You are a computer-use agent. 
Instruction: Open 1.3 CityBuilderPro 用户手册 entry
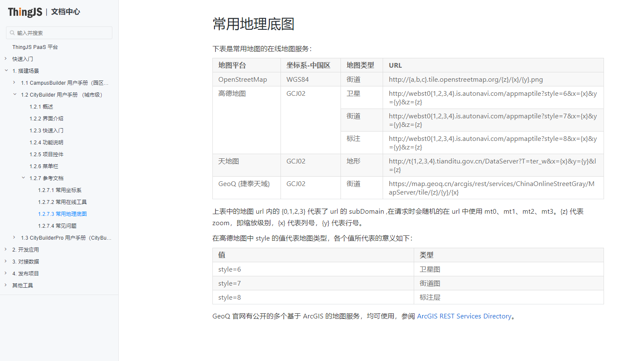[66, 238]
